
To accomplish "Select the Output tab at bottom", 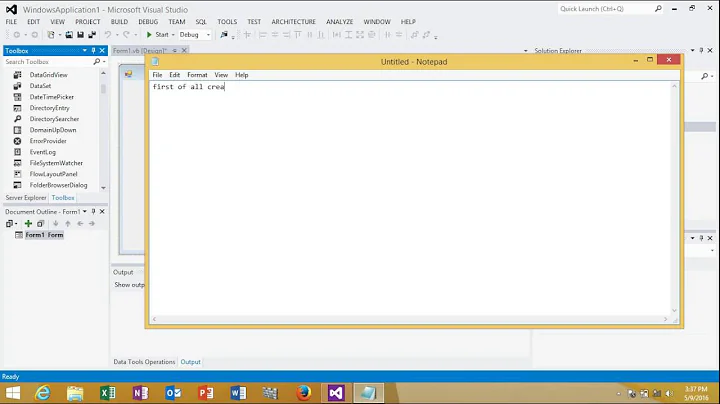I will 191,362.
